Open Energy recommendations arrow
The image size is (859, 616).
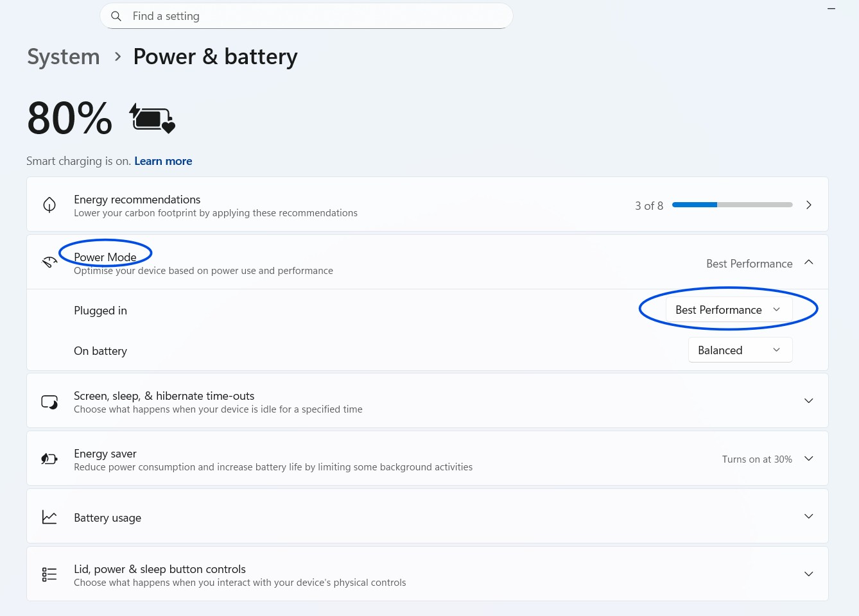(x=809, y=205)
